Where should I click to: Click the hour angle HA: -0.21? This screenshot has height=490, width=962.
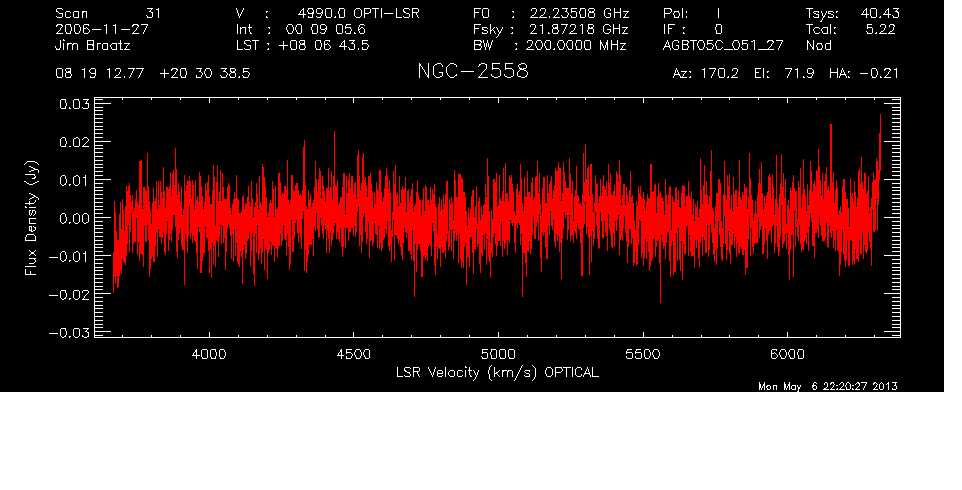pos(864,74)
